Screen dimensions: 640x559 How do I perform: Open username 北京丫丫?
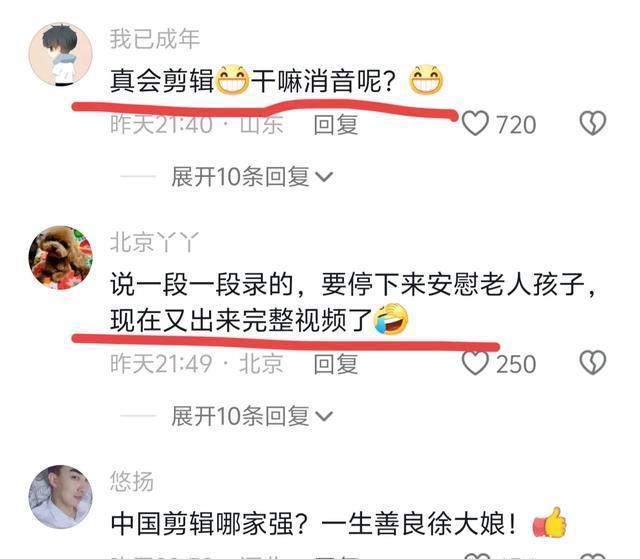[x=155, y=242]
